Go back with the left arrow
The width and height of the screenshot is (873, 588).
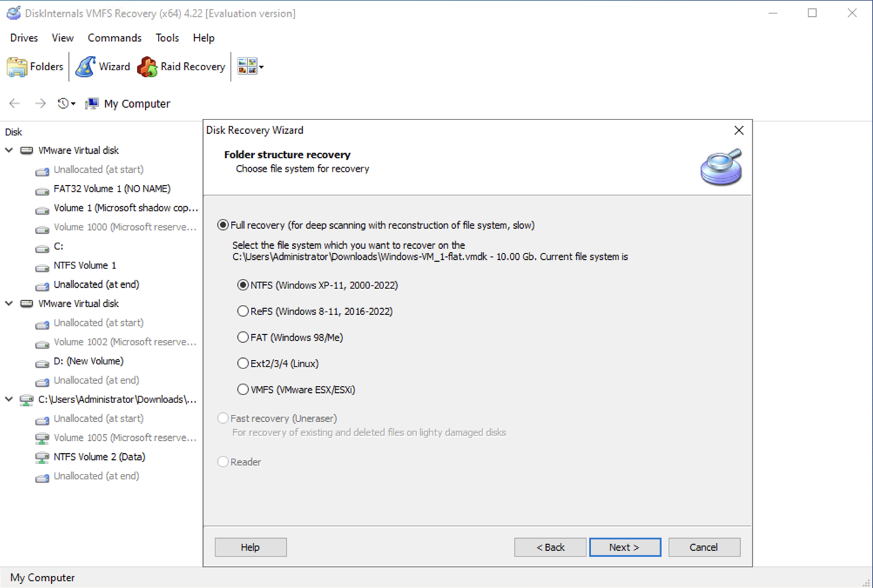tap(15, 104)
